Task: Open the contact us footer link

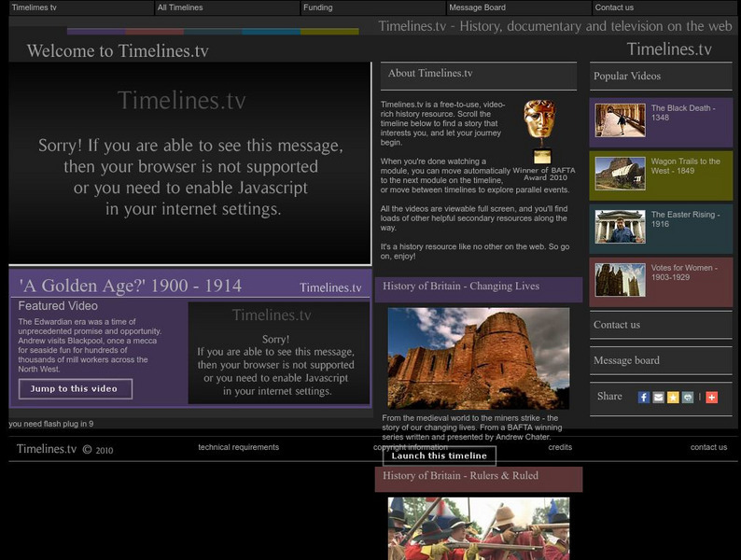Action: point(708,447)
